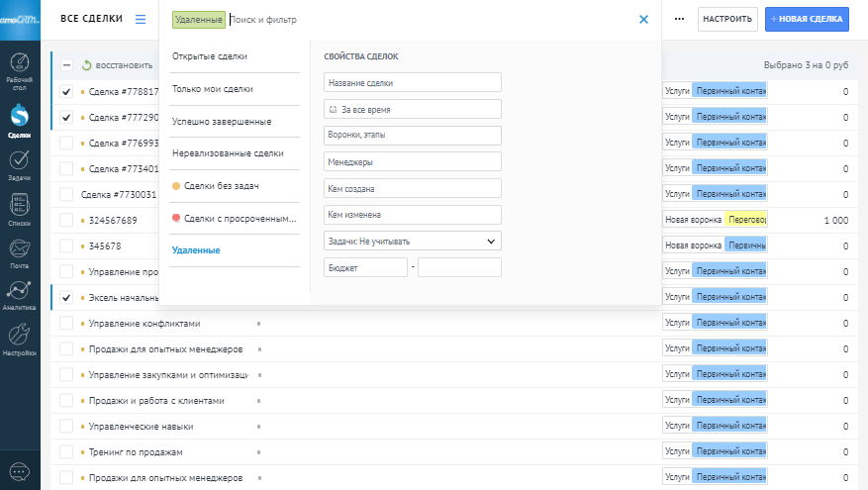Viewport: 868px width, 490px height.
Task: Uncheck the Эксель начальный deal checkbox
Action: [x=66, y=297]
